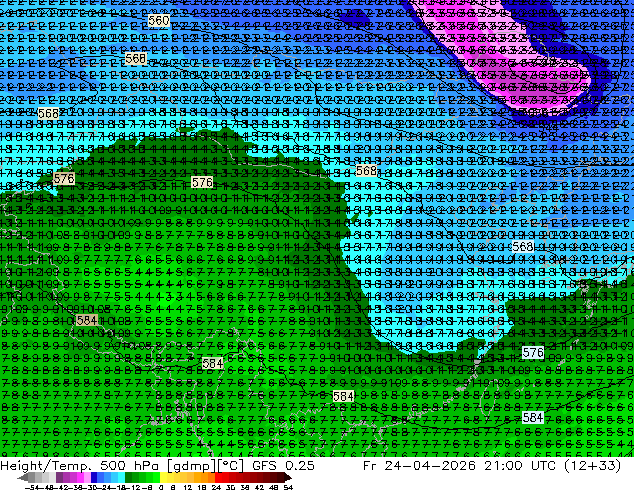
Task: Click the 568 contour label just below the 560 label
Action: click(x=135, y=59)
